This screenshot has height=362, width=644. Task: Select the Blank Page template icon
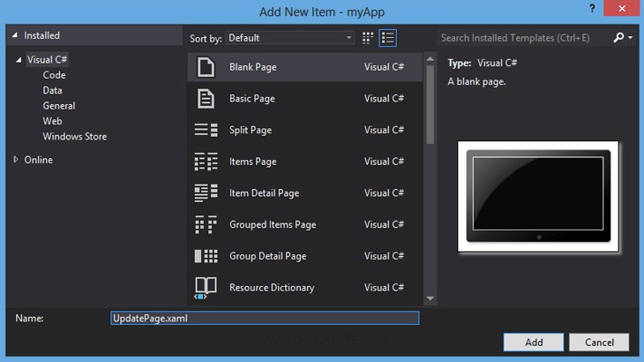point(206,67)
